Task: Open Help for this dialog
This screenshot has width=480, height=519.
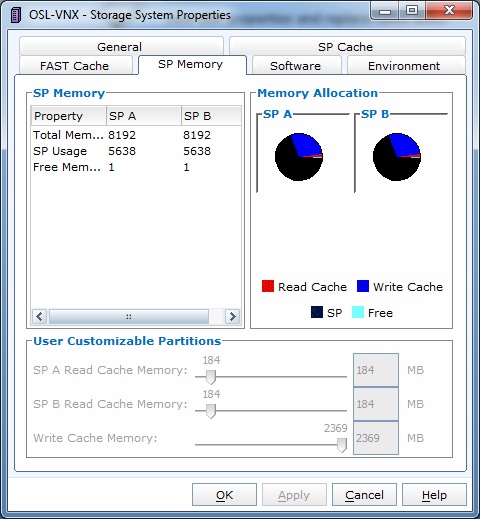Action: (434, 495)
